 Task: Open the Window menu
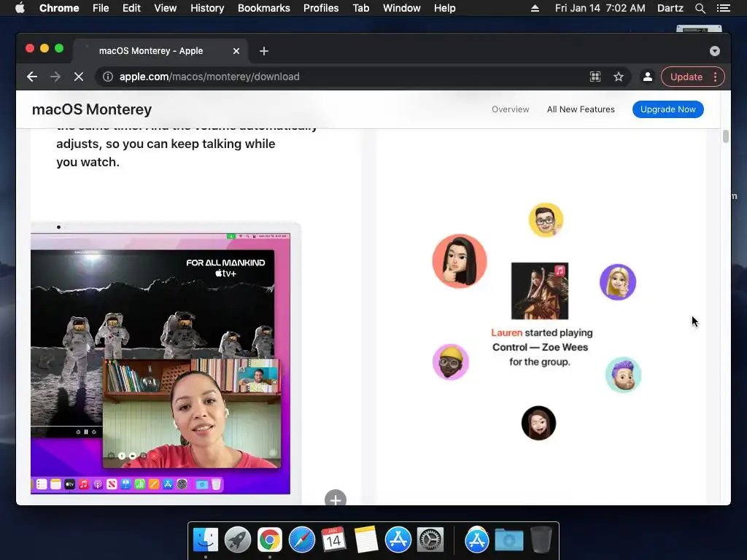point(402,8)
